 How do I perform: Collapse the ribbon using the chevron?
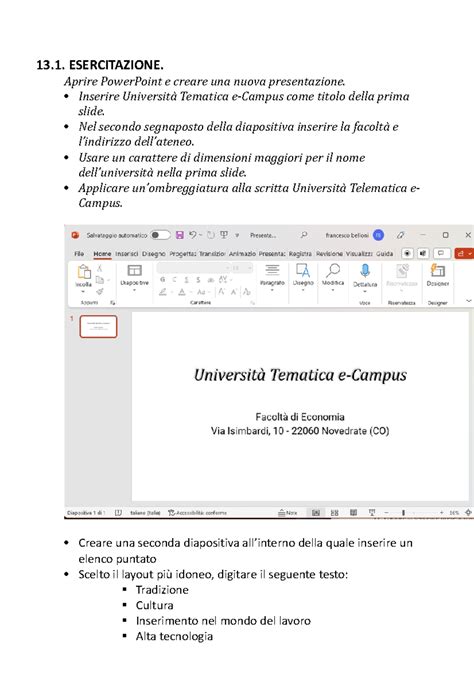pyautogui.click(x=468, y=301)
